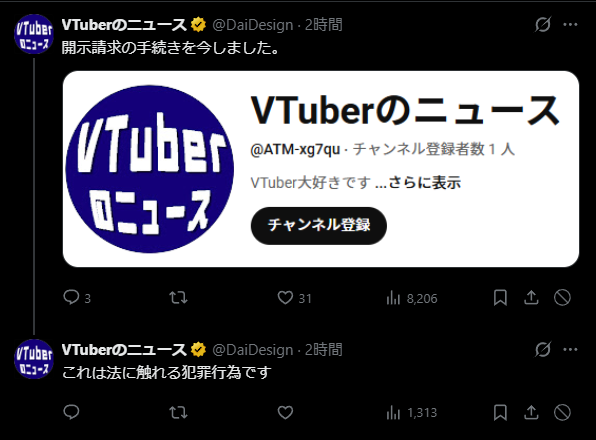Like the second tweet

(285, 412)
